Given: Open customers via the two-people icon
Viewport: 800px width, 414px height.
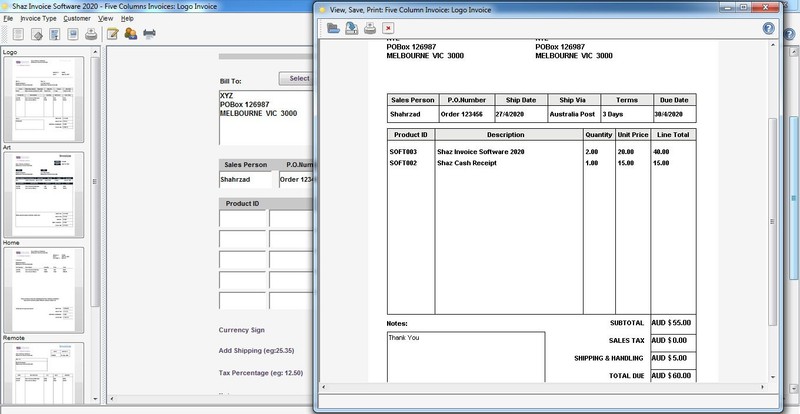Looking at the screenshot, I should tap(131, 34).
